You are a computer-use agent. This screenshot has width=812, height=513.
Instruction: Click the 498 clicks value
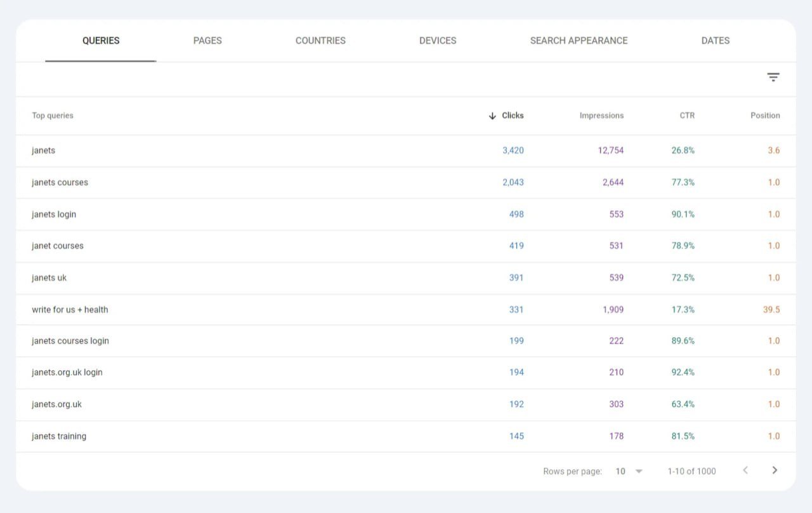click(x=516, y=214)
